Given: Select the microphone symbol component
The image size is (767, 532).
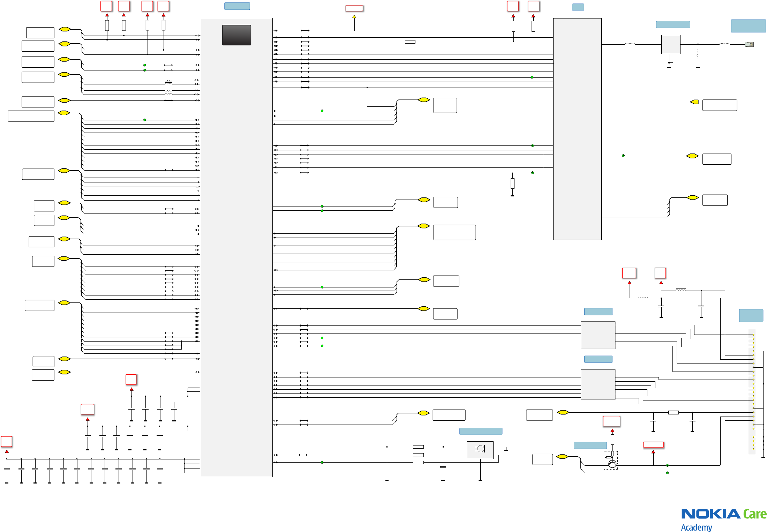Looking at the screenshot, I should 480,450.
